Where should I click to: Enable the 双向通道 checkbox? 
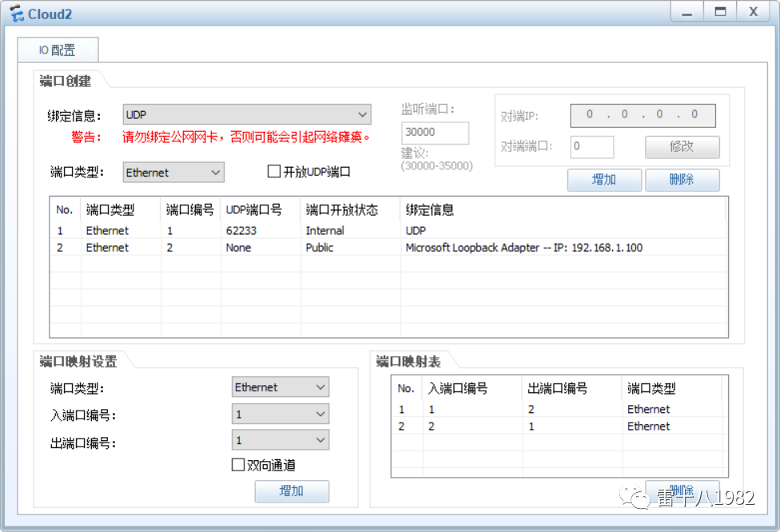pyautogui.click(x=238, y=465)
